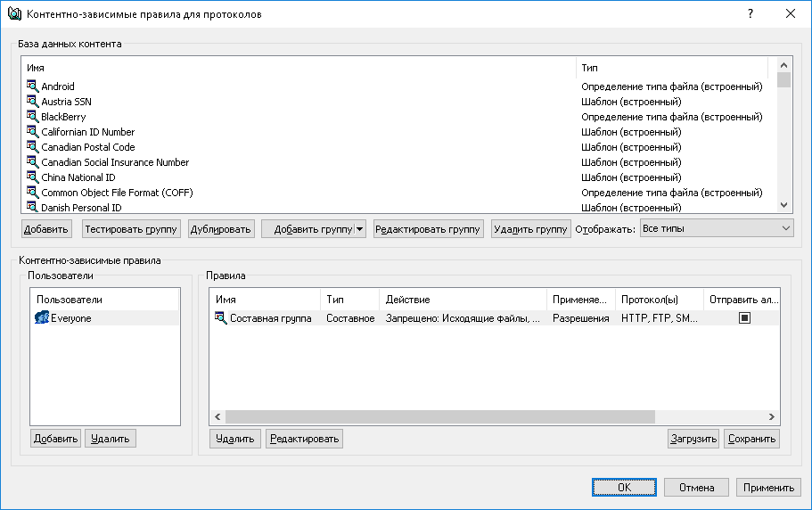Click the Canadian Postal Code icon
This screenshot has height=510, width=812.
coord(33,147)
